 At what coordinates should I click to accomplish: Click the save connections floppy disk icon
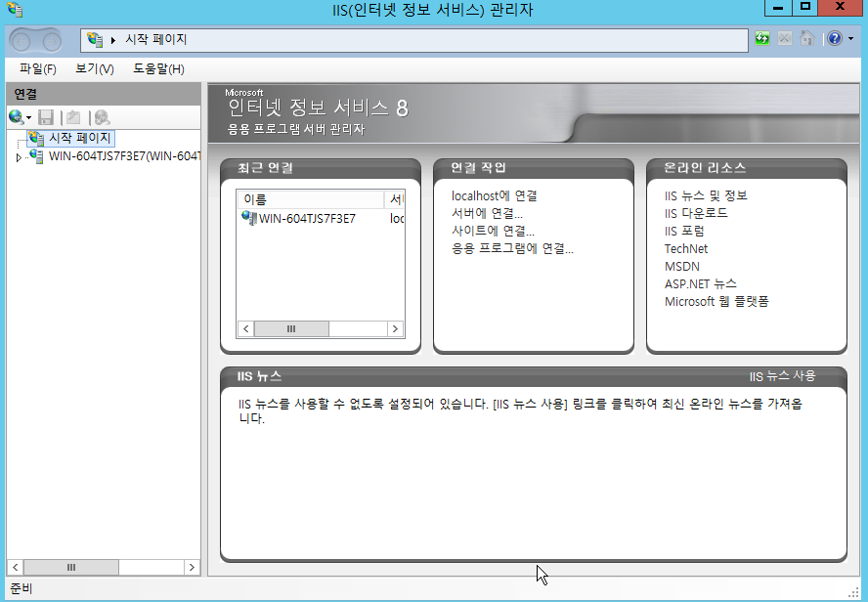[x=46, y=117]
